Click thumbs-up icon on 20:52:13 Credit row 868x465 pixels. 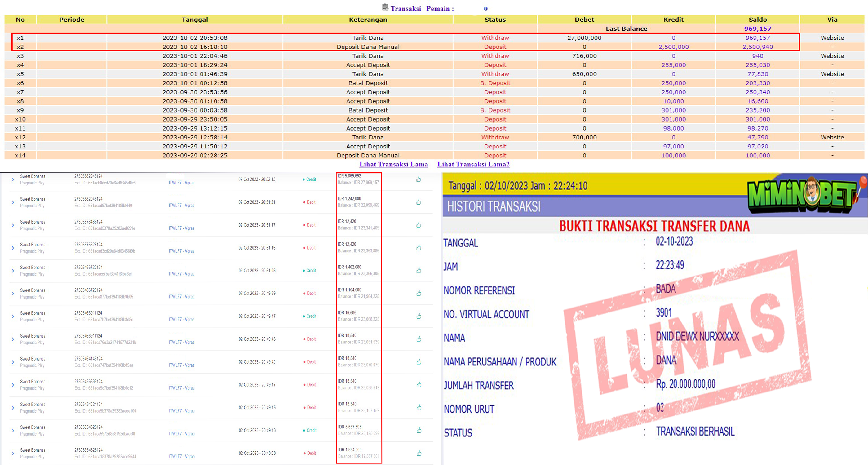coord(418,179)
